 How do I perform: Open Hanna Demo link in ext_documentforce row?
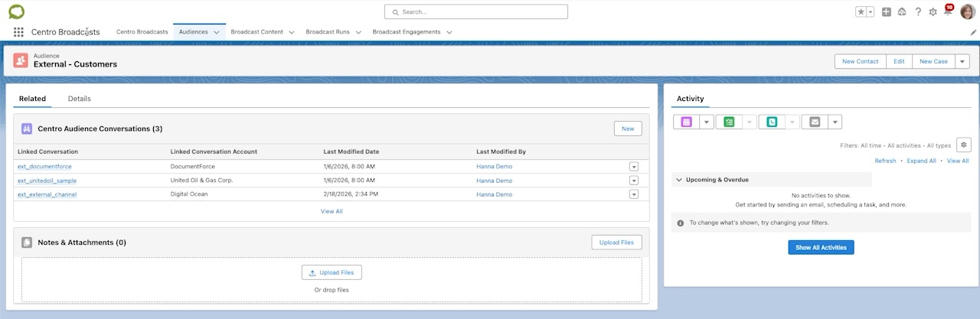point(494,167)
